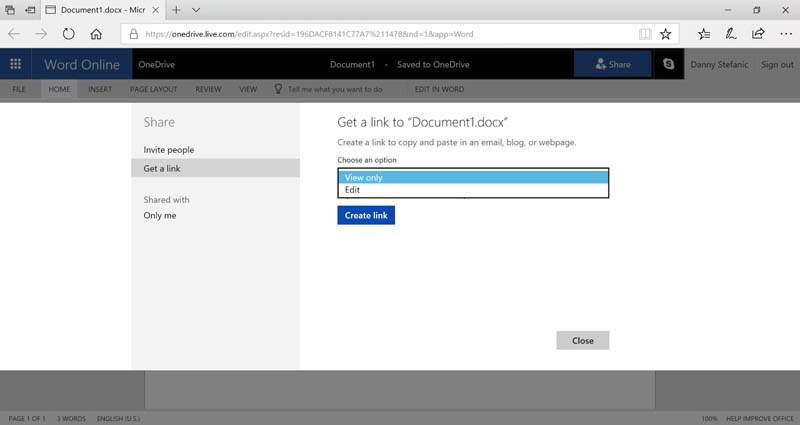Open new browser tab with plus icon

click(x=176, y=10)
